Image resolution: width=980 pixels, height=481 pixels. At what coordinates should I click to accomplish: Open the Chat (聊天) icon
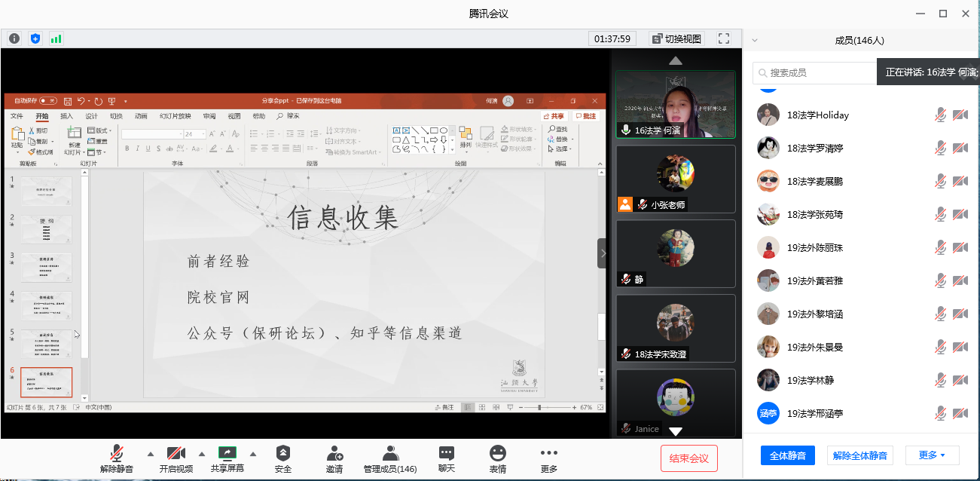(x=447, y=458)
